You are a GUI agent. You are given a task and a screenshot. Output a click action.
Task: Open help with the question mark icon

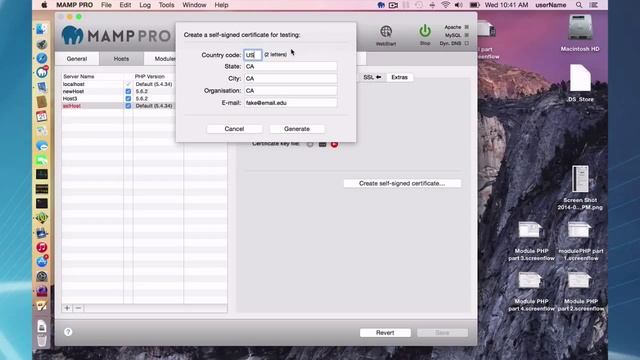68,332
